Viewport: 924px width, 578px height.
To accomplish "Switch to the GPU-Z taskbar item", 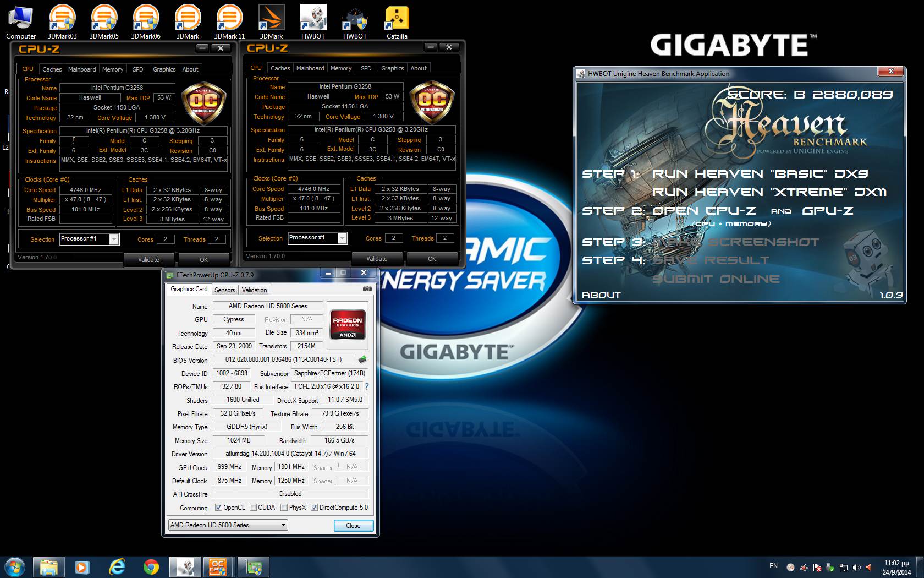I will tap(253, 567).
